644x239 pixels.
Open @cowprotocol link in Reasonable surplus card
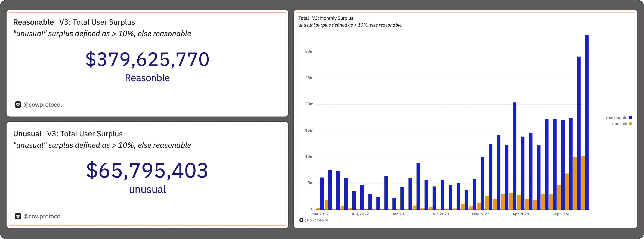(x=43, y=105)
